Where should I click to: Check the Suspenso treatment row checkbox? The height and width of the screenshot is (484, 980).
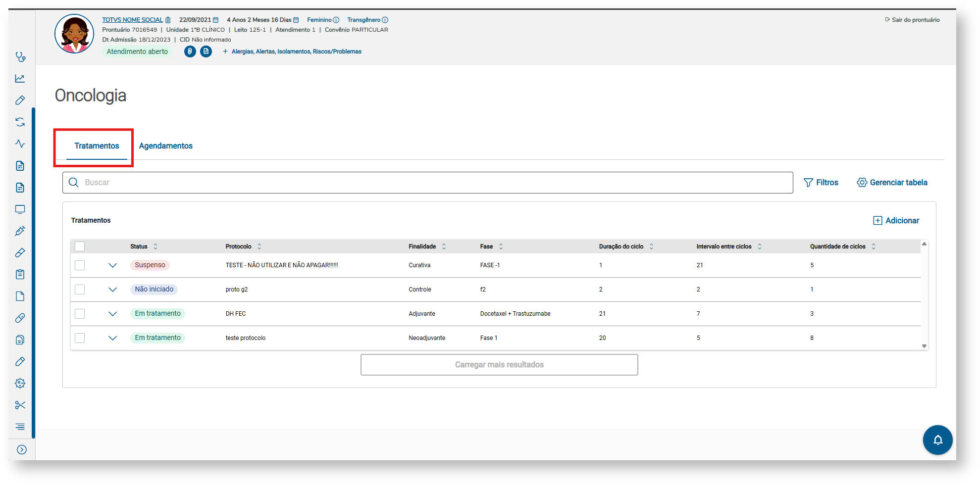[80, 265]
